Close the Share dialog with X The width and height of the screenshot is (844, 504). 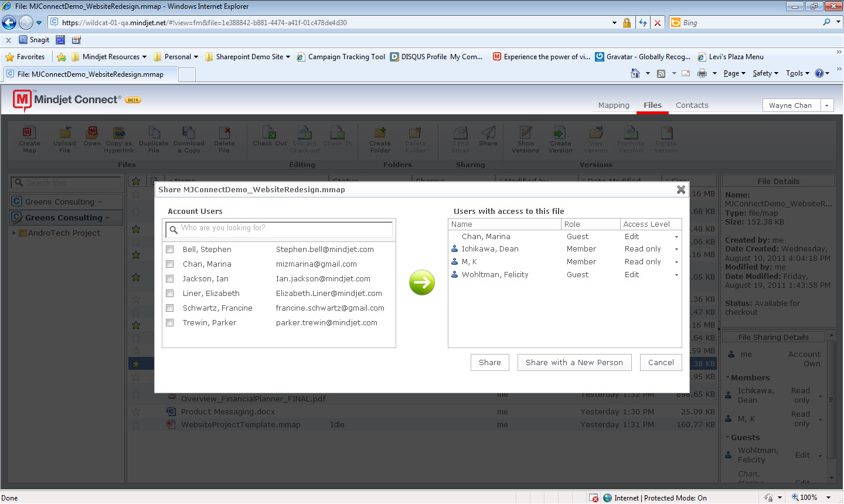[x=681, y=189]
